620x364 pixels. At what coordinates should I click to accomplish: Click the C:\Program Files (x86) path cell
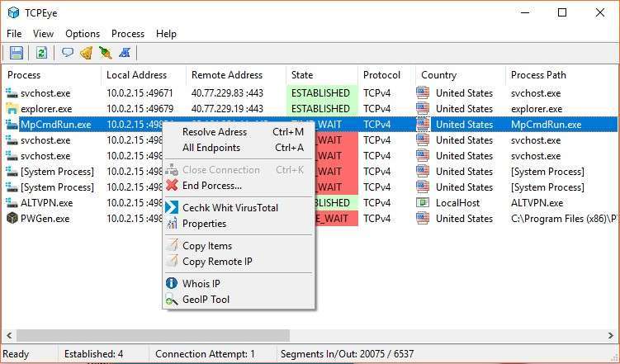click(565, 218)
